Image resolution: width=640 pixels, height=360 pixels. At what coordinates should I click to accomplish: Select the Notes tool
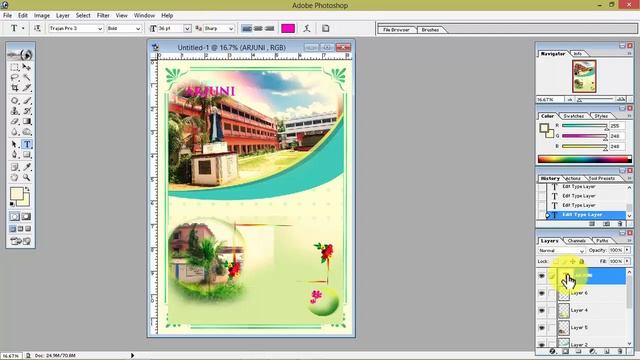(15, 167)
